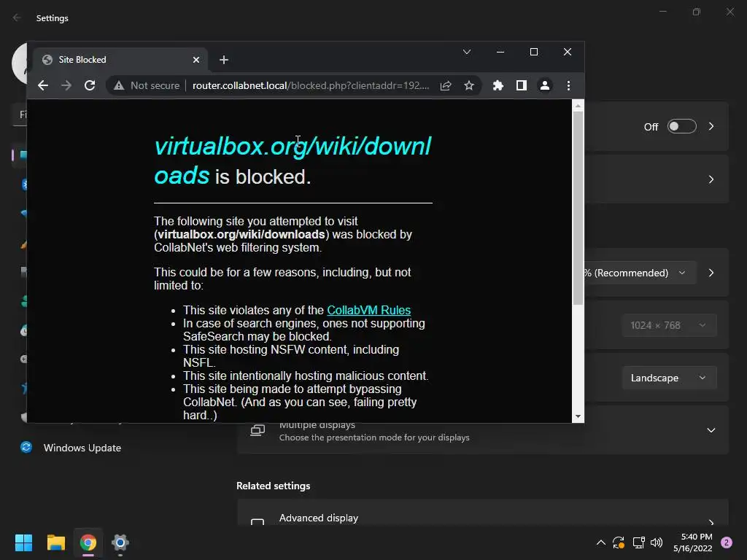This screenshot has height=560, width=747.
Task: Toggle the Off switch in Settings
Action: click(682, 127)
